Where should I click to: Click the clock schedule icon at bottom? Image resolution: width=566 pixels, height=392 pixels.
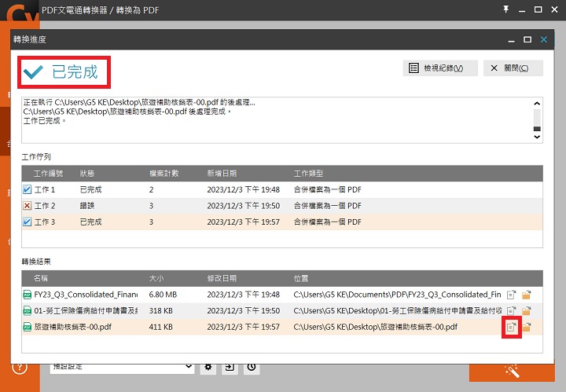click(251, 367)
